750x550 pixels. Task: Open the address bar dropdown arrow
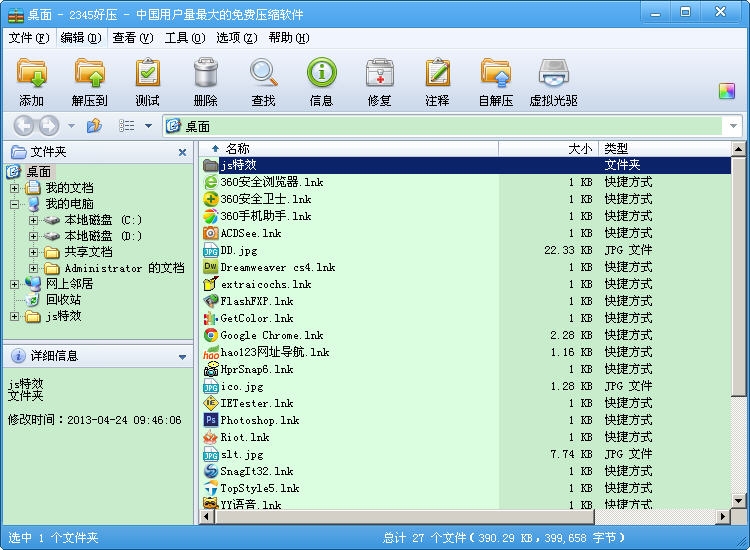pos(733,126)
